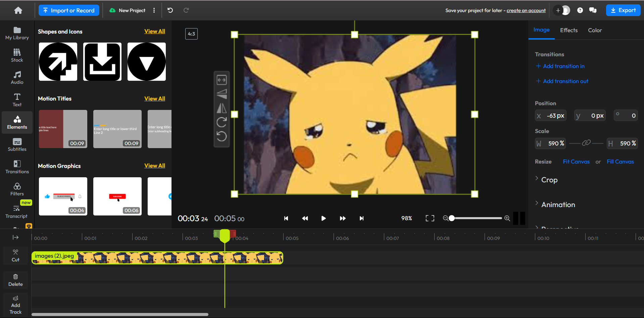This screenshot has height=318, width=644.
Task: Open the Audio library panel
Action: [16, 77]
